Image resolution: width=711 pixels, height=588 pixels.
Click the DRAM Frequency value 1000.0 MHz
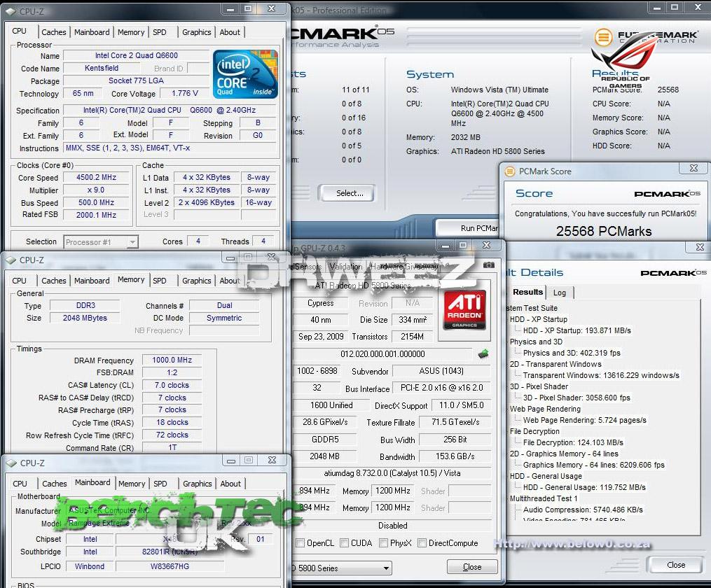pos(172,360)
